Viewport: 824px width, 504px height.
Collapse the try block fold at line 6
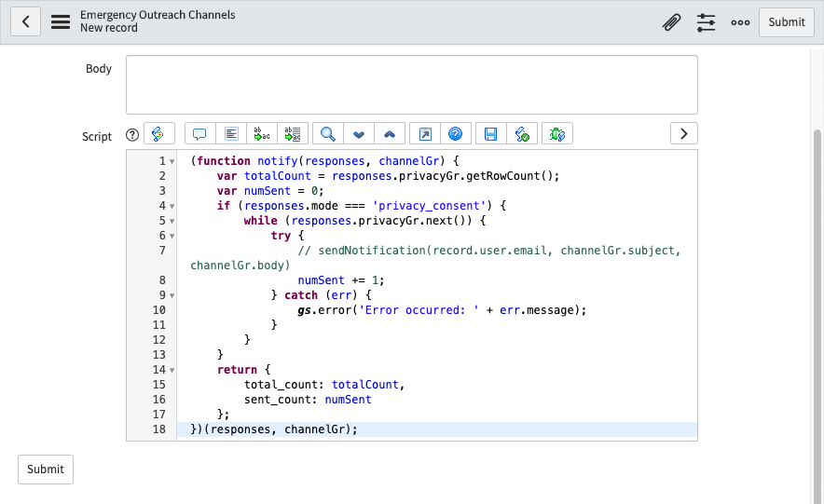172,237
